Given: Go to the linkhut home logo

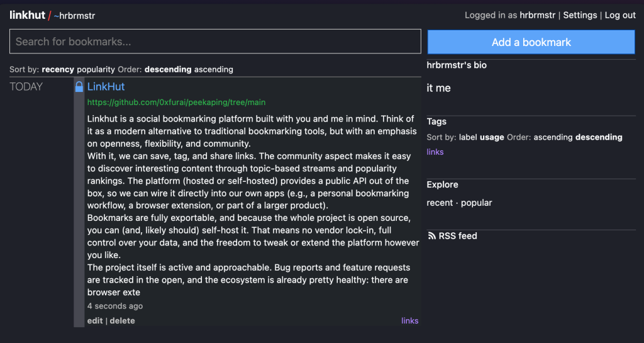Looking at the screenshot, I should click(x=27, y=15).
